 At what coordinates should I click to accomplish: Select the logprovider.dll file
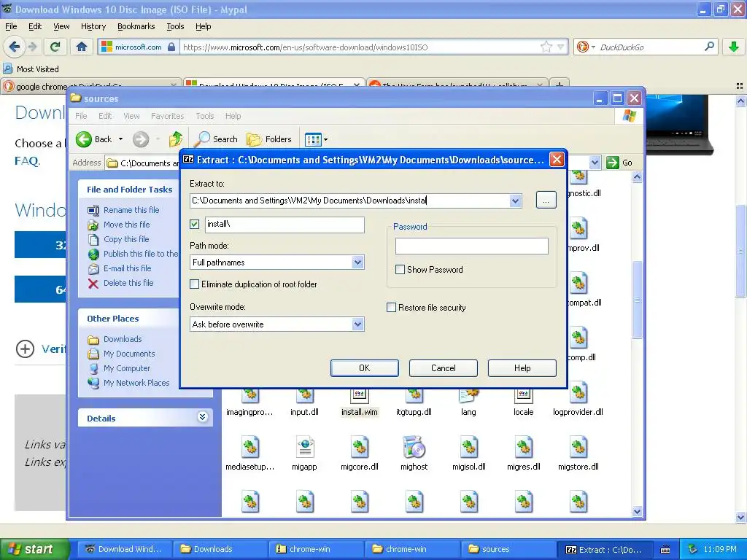[578, 400]
